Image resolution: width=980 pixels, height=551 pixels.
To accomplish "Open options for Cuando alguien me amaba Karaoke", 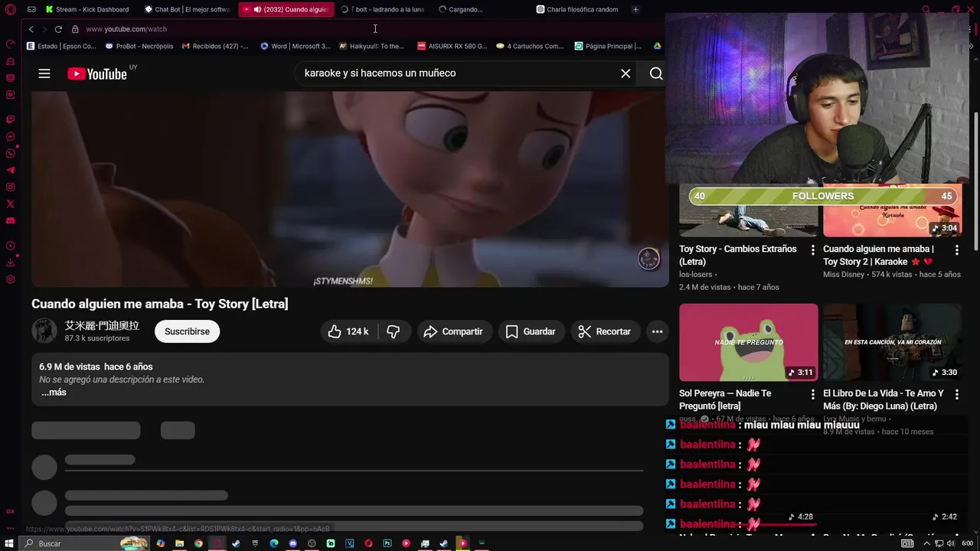I will [956, 250].
